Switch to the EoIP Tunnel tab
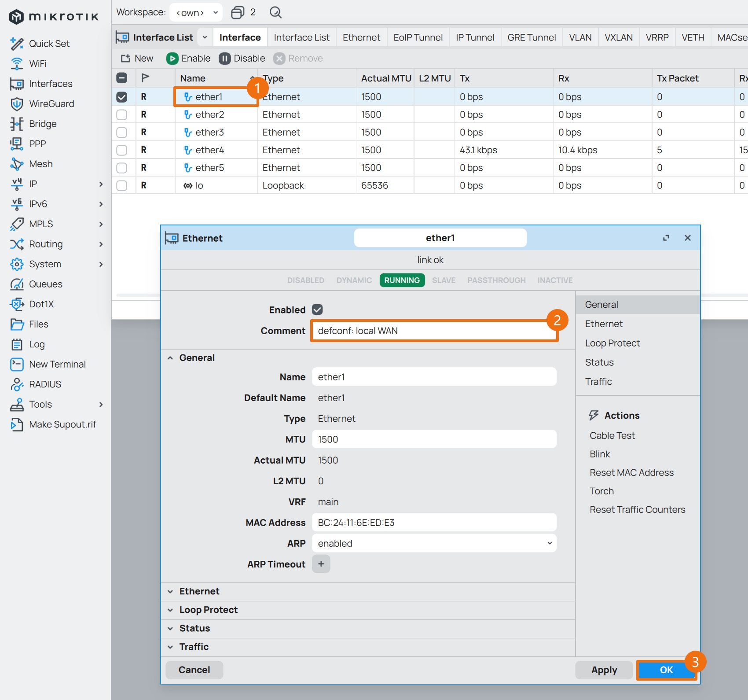Viewport: 748px width, 700px height. (x=418, y=37)
